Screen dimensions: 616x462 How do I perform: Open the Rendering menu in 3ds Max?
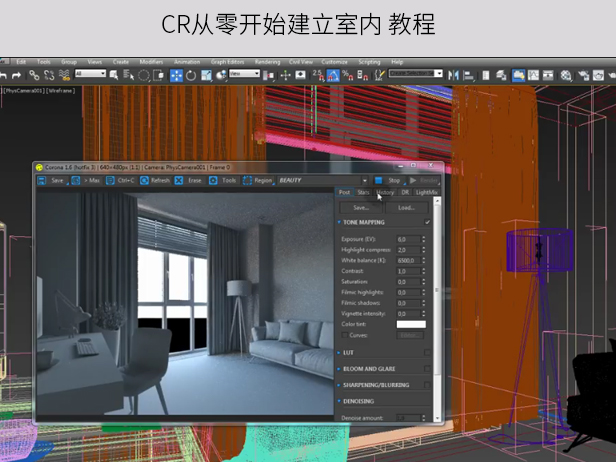(x=267, y=62)
